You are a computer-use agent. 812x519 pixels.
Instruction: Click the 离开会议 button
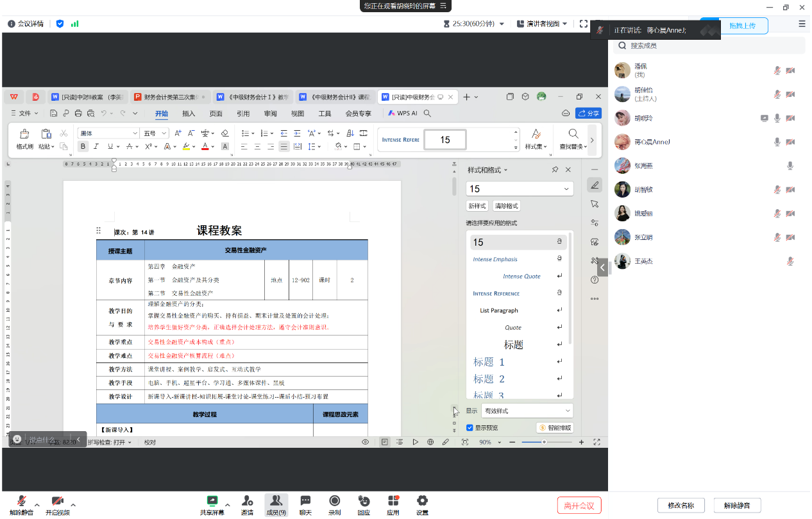(x=579, y=505)
